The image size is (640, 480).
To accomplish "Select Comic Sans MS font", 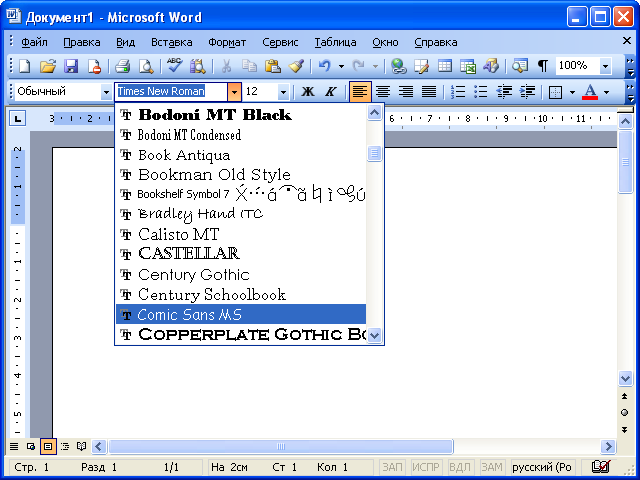I will 241,314.
